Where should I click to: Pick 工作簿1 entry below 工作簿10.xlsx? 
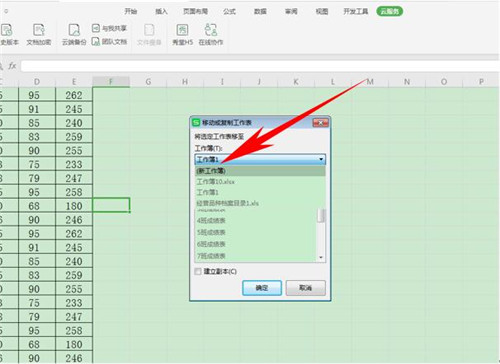[x=260, y=192]
